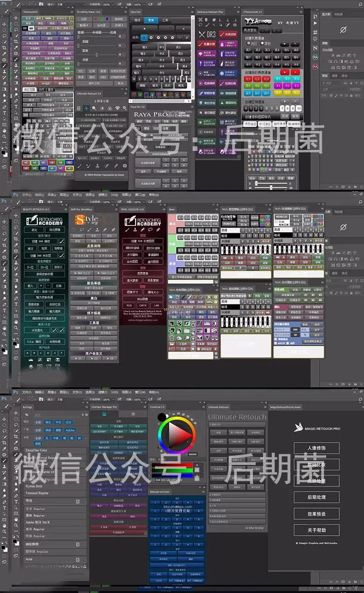364x593 pixels.
Task: Switch to the Coolorus 2.5 tab
Action: coord(158,407)
